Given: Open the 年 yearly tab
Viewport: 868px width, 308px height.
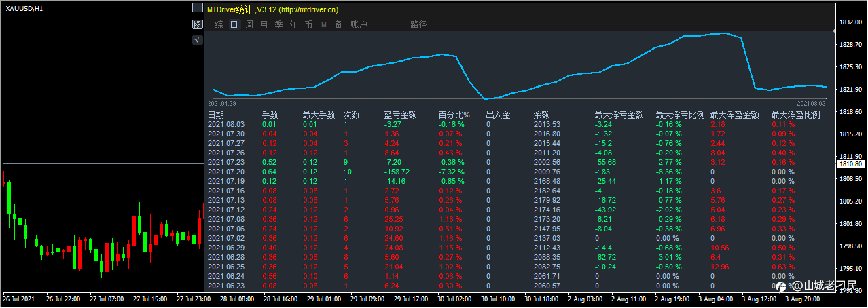Looking at the screenshot, I should click(293, 24).
